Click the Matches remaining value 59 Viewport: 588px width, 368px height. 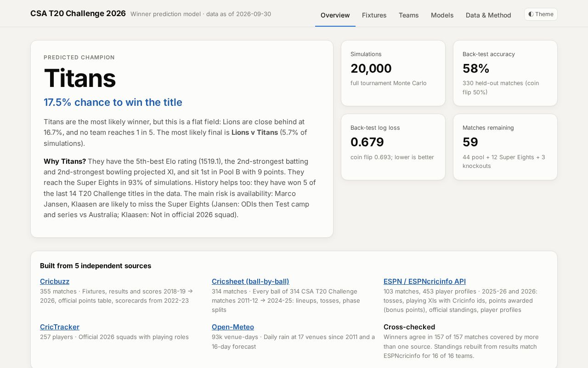470,142
